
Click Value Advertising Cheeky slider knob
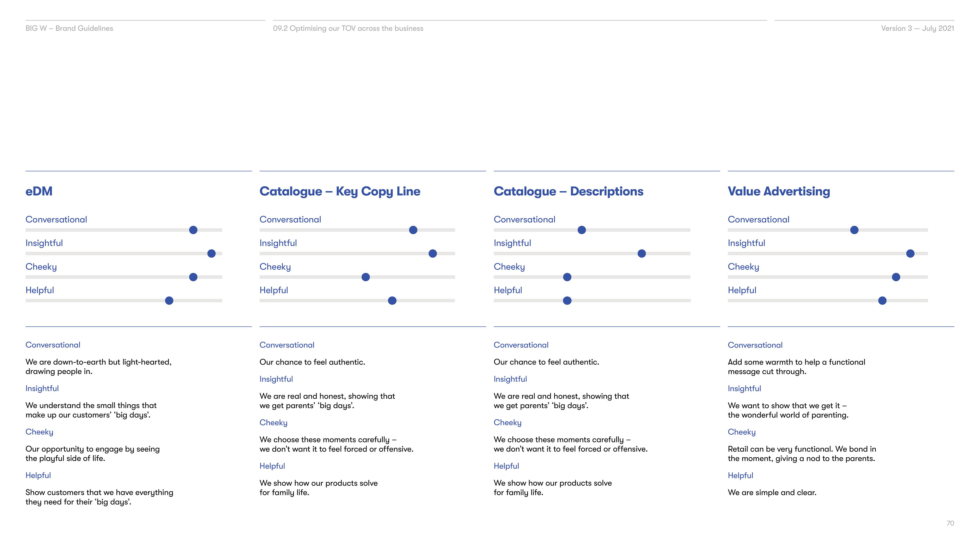[x=896, y=277]
